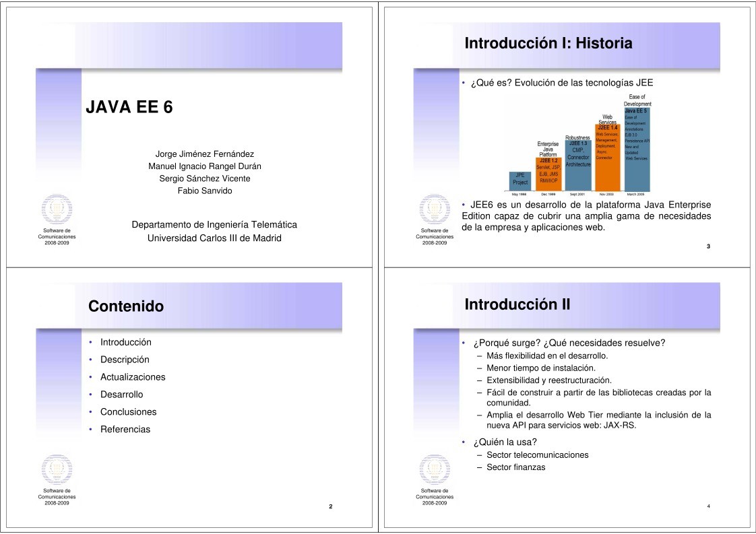Click the "Java EE 5" chart bar
Viewport: 756px width, 534px height.
[x=637, y=149]
